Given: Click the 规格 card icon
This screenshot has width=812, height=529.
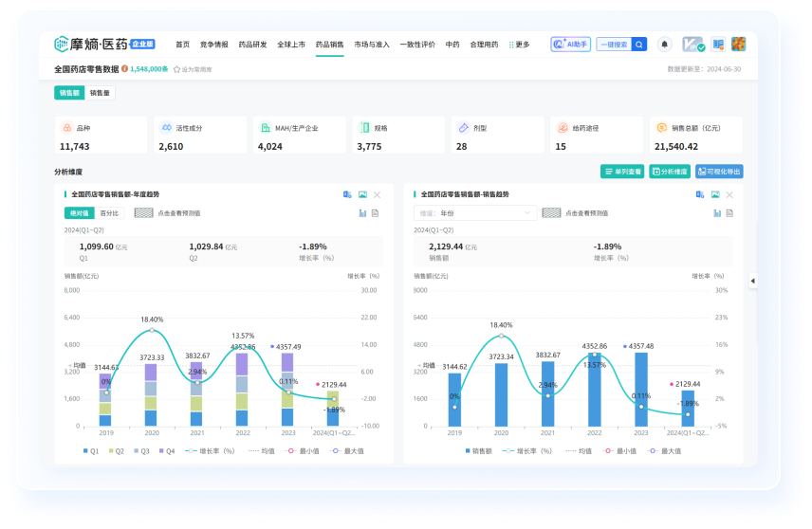Looking at the screenshot, I should coord(364,128).
